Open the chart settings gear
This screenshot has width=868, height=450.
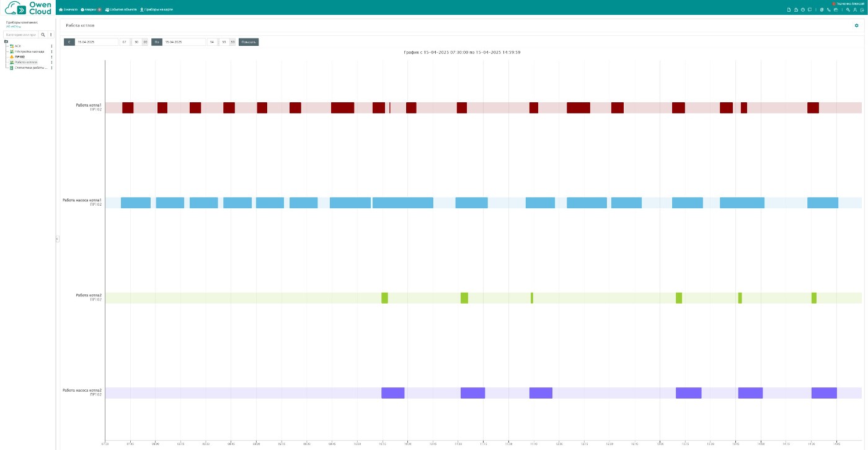(857, 25)
